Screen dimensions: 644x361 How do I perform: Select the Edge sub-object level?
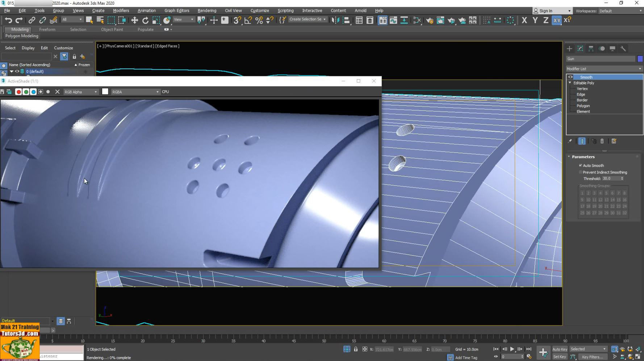pyautogui.click(x=581, y=94)
